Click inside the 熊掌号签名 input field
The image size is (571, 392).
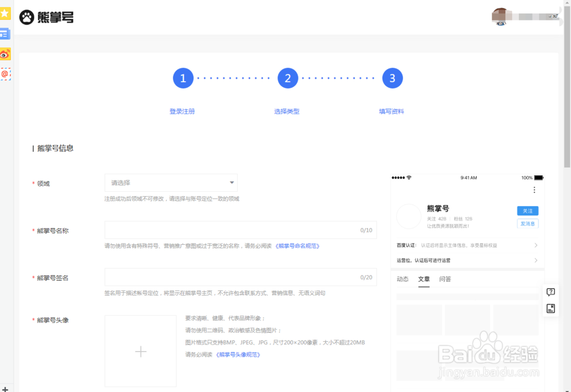tap(240, 277)
